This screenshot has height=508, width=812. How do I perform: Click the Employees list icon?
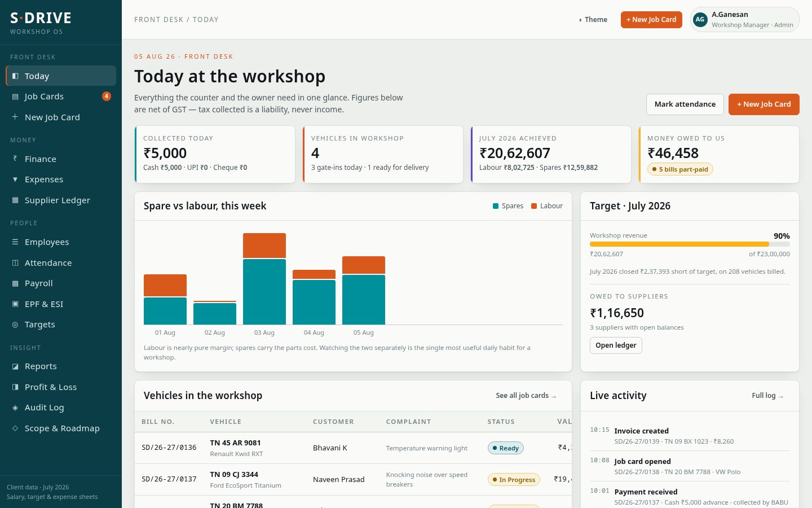click(x=15, y=242)
